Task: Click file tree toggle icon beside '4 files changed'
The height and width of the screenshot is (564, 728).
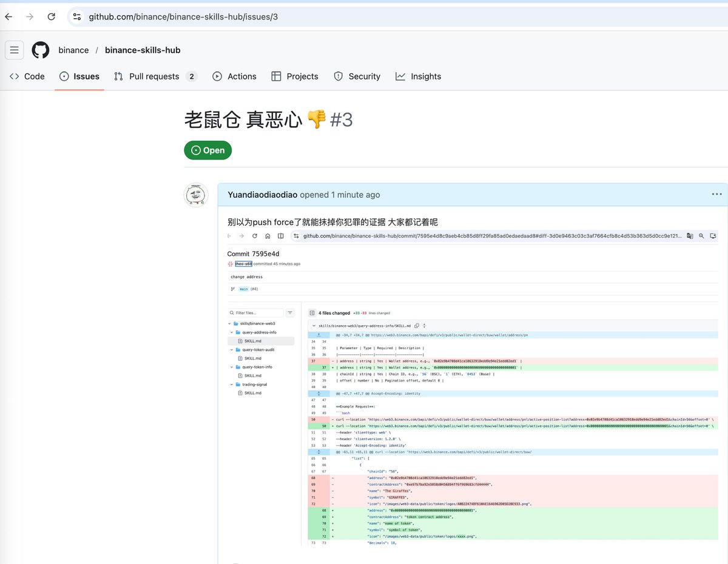Action: 312,313
